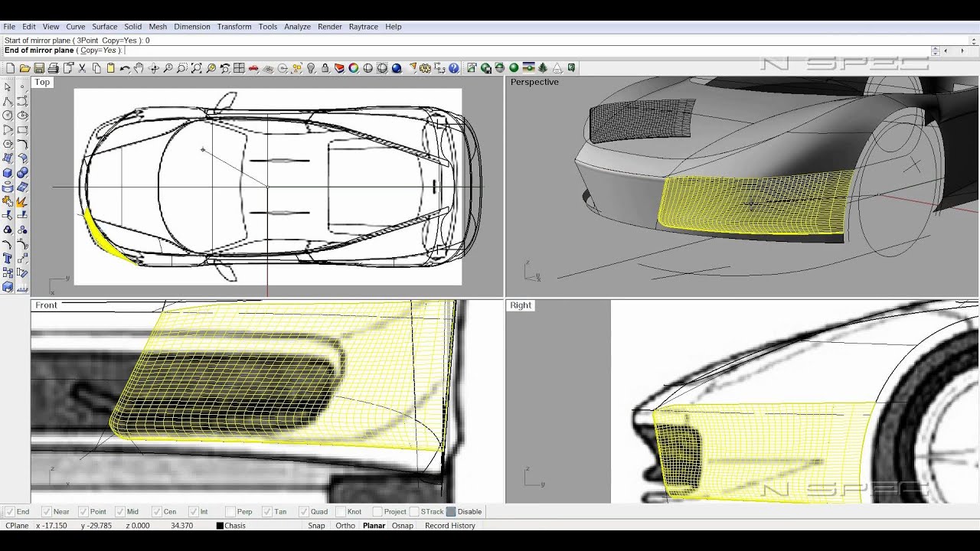Click the Circle tool icon
The height and width of the screenshot is (551, 980).
[8, 116]
